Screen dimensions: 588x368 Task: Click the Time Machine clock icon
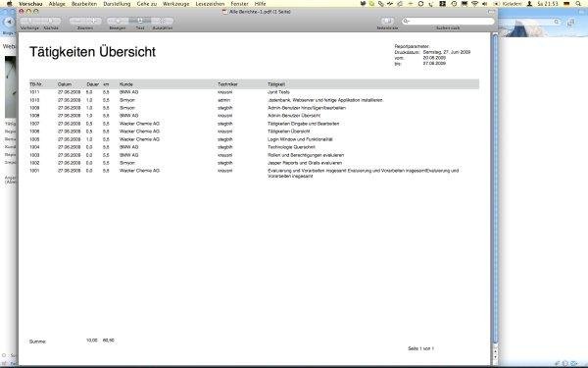tap(454, 3)
